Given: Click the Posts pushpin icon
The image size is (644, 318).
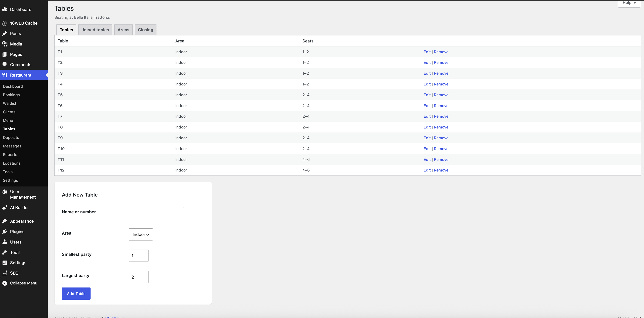Looking at the screenshot, I should point(5,34).
